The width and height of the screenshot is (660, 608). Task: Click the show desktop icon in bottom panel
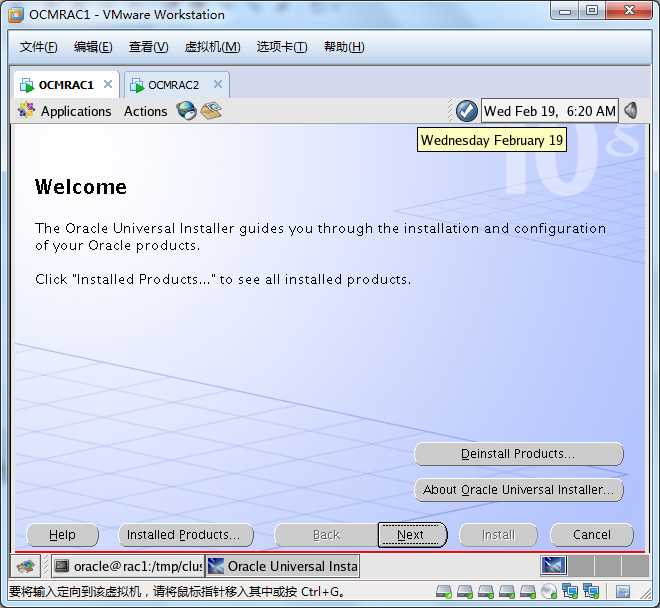[x=25, y=566]
